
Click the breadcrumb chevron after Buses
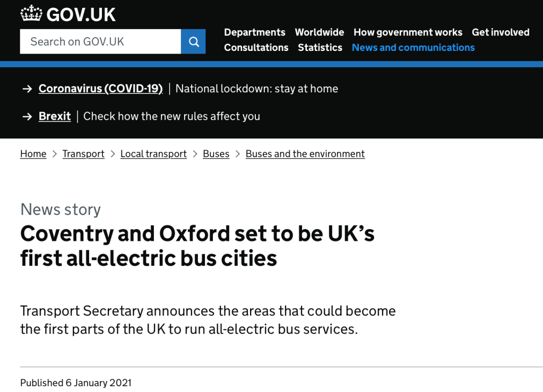237,154
